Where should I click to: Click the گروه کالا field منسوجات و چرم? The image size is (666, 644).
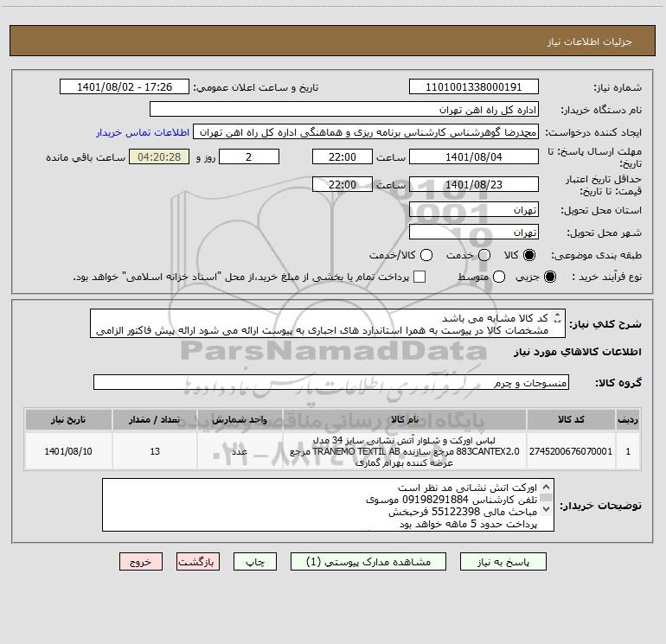(331, 382)
